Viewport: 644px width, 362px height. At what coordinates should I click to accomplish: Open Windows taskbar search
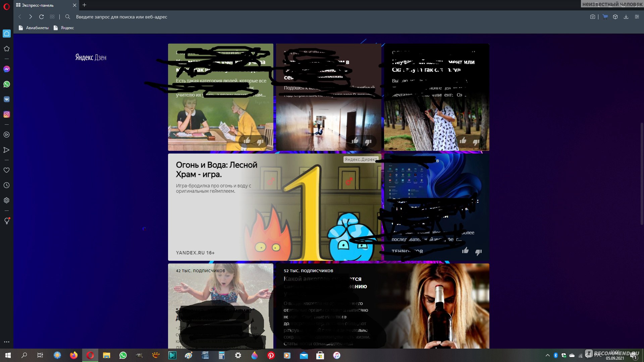coord(24,355)
